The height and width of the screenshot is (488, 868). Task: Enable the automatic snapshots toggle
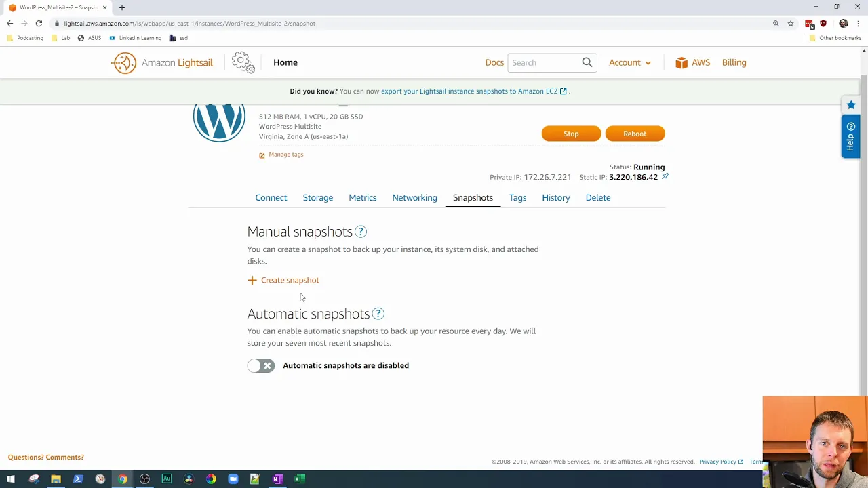[x=261, y=366]
